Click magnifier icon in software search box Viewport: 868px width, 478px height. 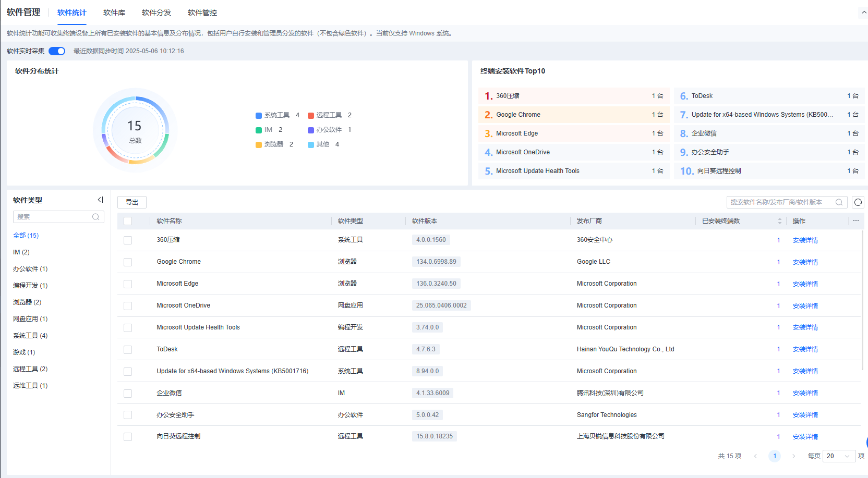(839, 202)
